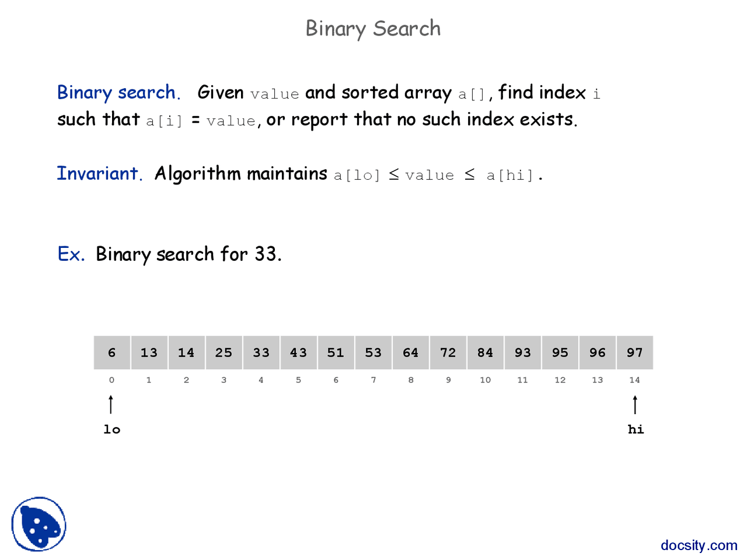747x560 pixels.
Task: Click the blue "Ex." label
Action: 71,254
